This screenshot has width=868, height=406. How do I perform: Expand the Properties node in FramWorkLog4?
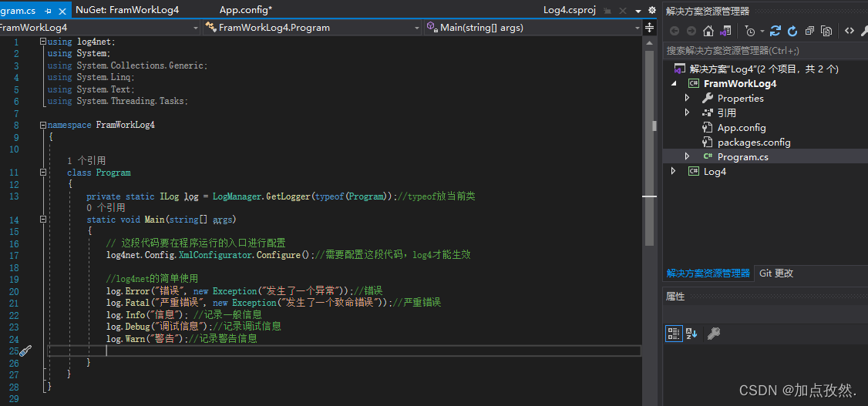(x=688, y=99)
